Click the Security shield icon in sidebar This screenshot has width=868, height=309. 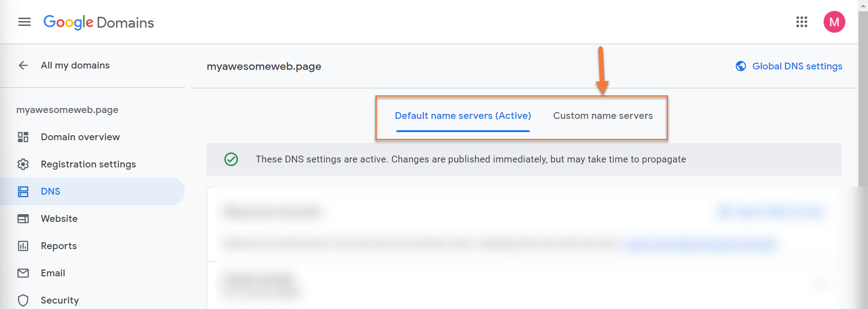[23, 300]
